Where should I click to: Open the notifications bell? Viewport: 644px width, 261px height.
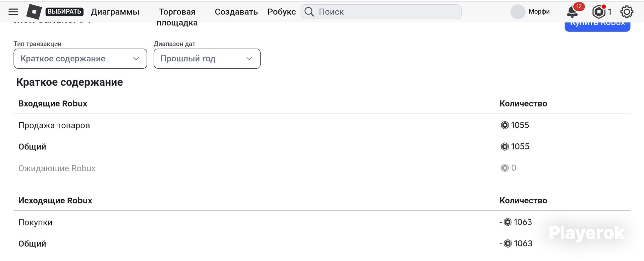coord(573,12)
